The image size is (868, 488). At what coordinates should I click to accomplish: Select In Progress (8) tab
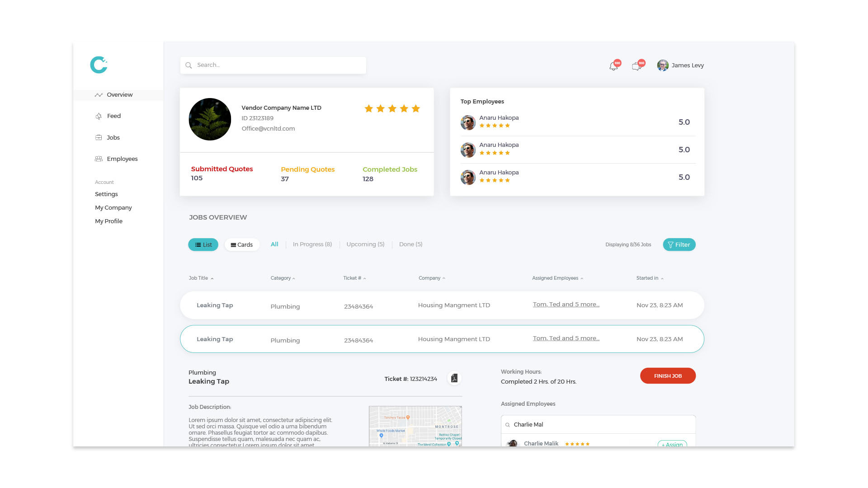(312, 244)
